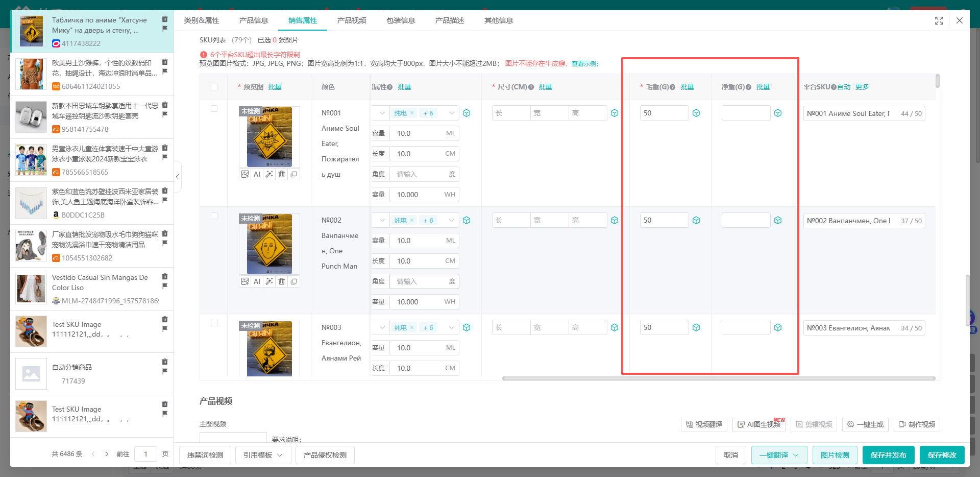Delete the №001 preview image
This screenshot has height=477, width=980.
coord(281,174)
